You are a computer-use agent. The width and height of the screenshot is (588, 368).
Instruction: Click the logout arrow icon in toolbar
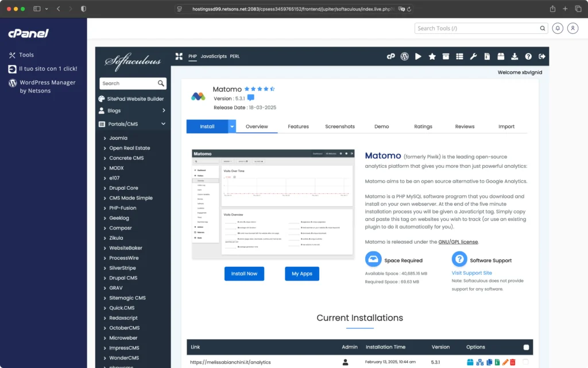coord(541,56)
